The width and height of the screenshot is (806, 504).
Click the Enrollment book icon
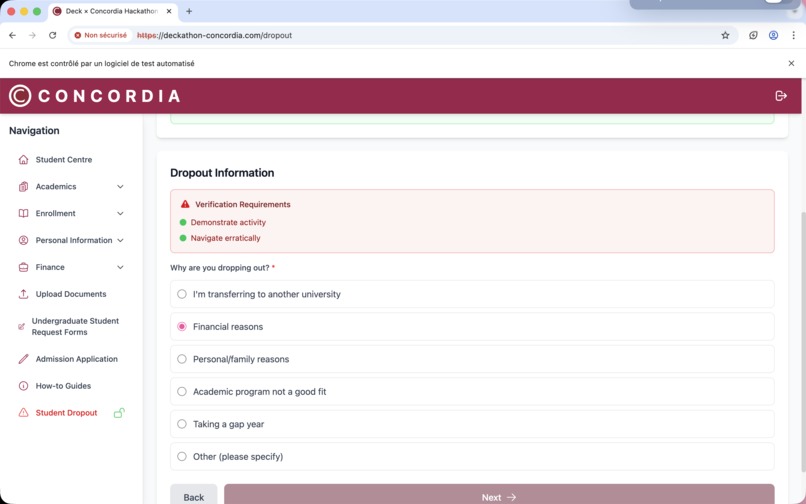click(x=23, y=213)
